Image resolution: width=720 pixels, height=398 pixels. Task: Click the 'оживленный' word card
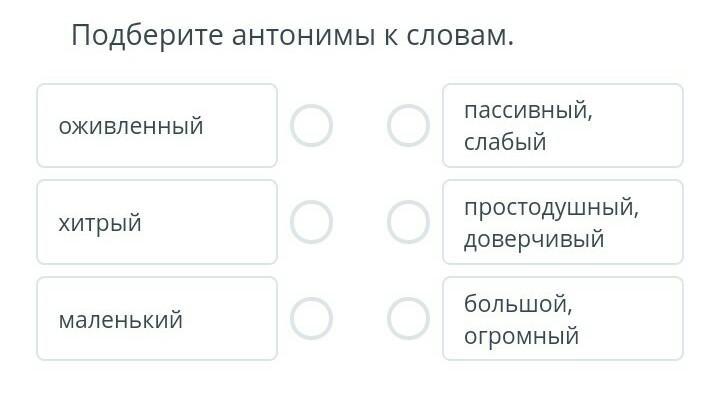157,125
